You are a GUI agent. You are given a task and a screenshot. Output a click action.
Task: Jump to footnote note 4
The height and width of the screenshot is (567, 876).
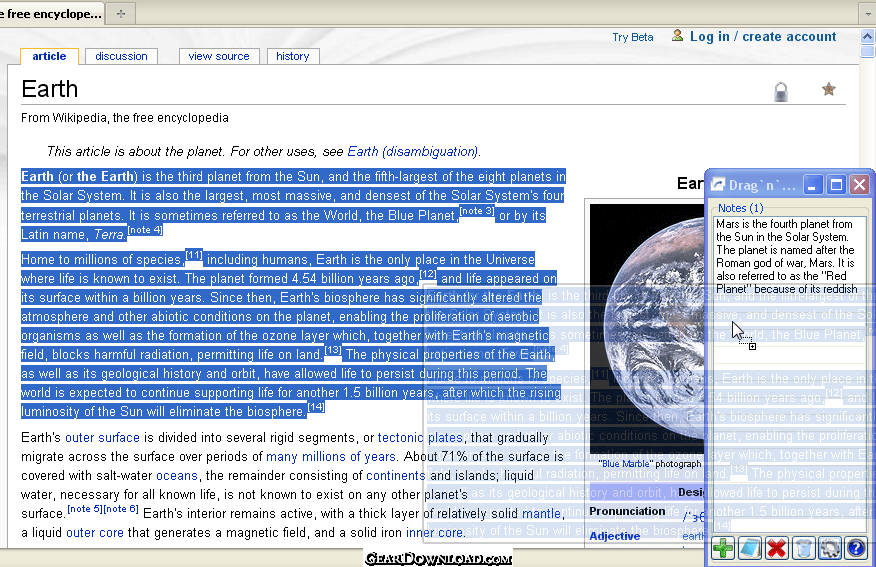145,230
